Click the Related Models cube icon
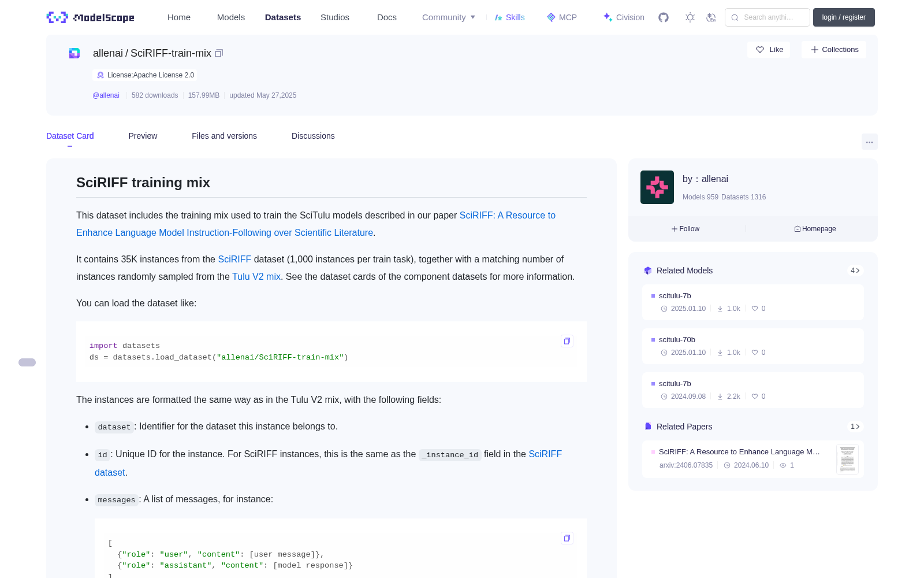This screenshot has width=924, height=578. [648, 271]
